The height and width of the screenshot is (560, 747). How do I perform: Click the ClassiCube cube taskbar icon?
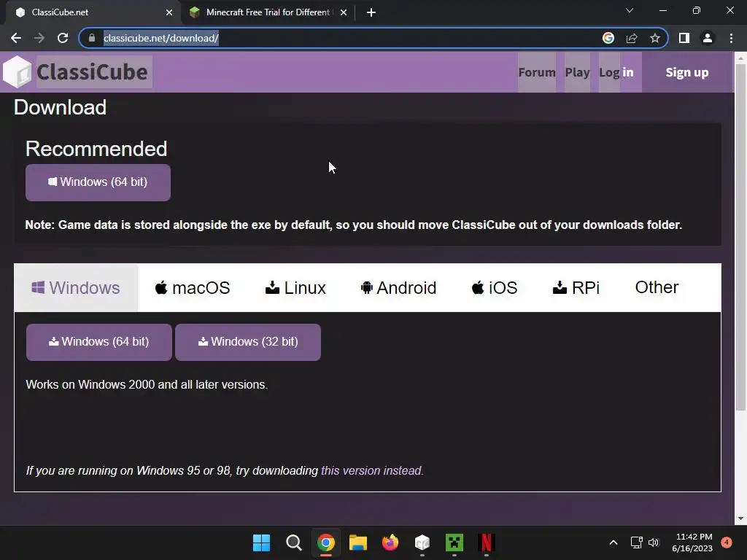tap(422, 542)
